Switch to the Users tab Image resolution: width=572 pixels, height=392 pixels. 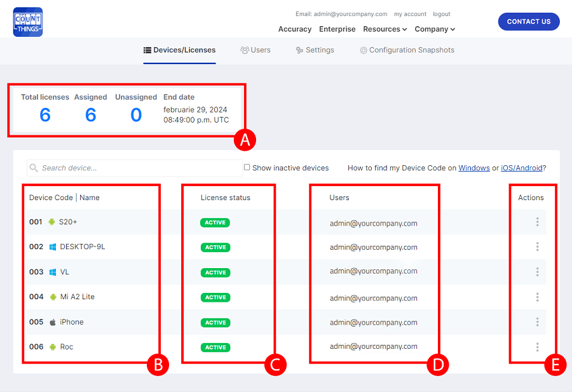coord(255,50)
